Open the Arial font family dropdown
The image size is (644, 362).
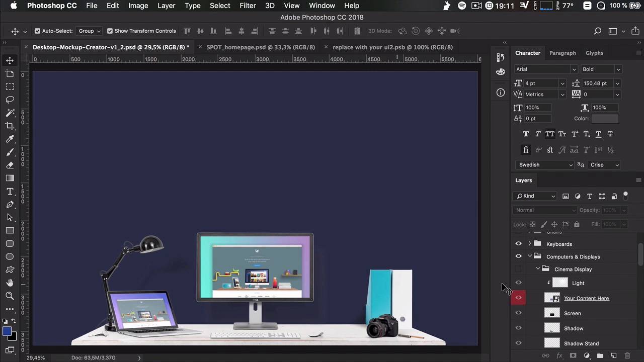click(545, 69)
